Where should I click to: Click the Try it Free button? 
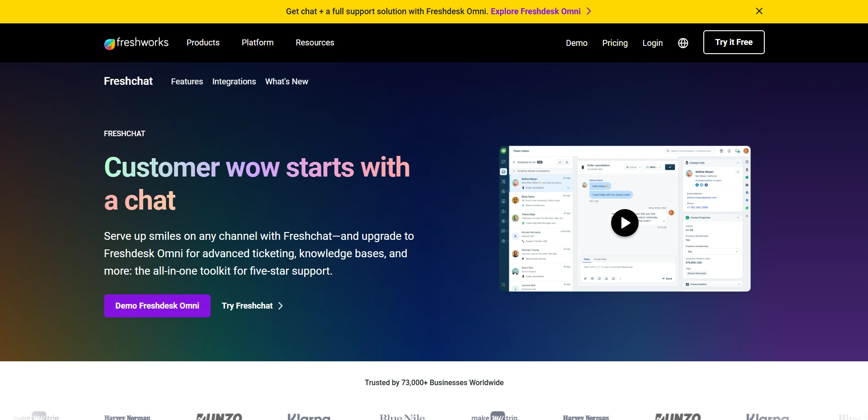[x=734, y=42]
